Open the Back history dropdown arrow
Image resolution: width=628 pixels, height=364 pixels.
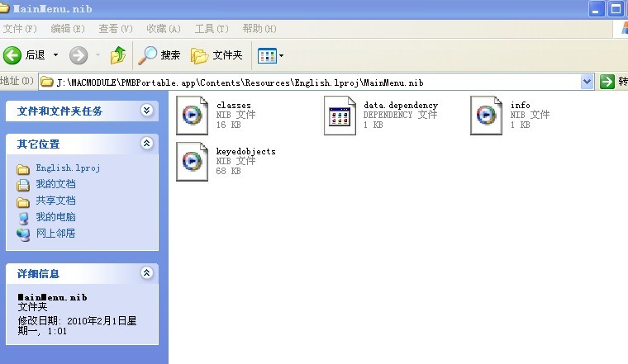[55, 55]
